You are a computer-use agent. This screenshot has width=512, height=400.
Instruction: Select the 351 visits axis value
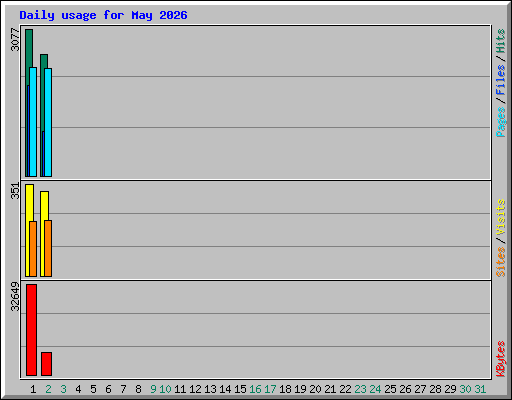[15, 191]
